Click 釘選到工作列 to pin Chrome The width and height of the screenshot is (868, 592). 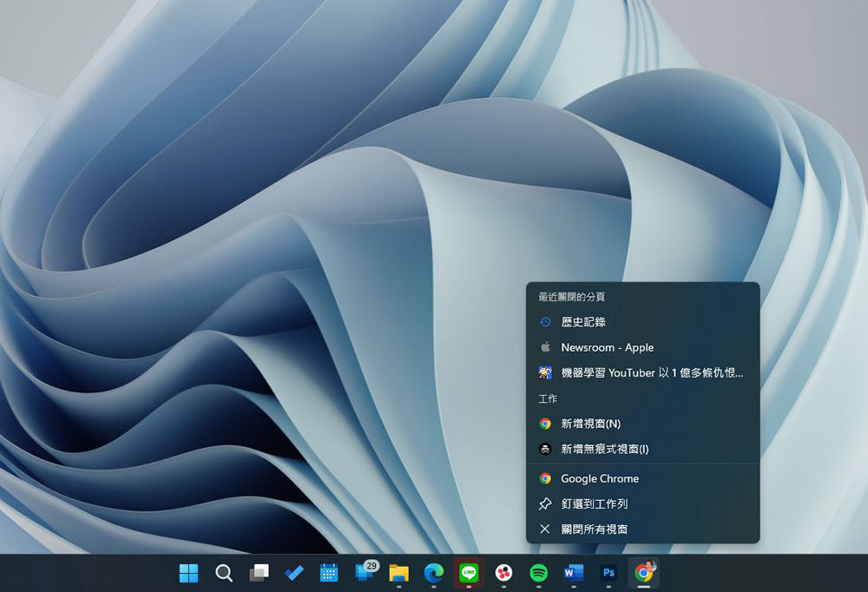click(594, 503)
